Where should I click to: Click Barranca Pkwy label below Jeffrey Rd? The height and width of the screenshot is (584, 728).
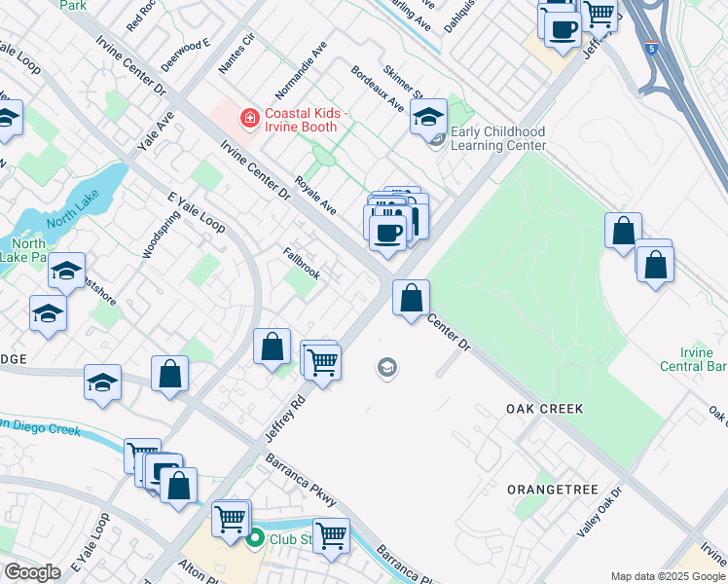(x=301, y=480)
